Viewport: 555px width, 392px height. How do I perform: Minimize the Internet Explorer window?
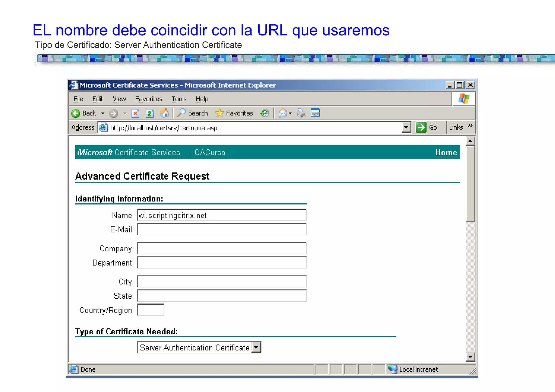[450, 85]
